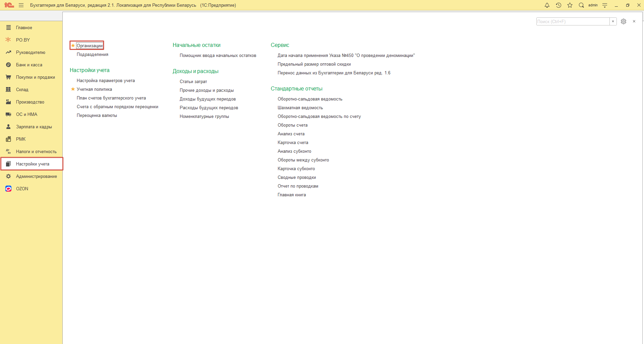Click the Руководителю chart icon

8,52
